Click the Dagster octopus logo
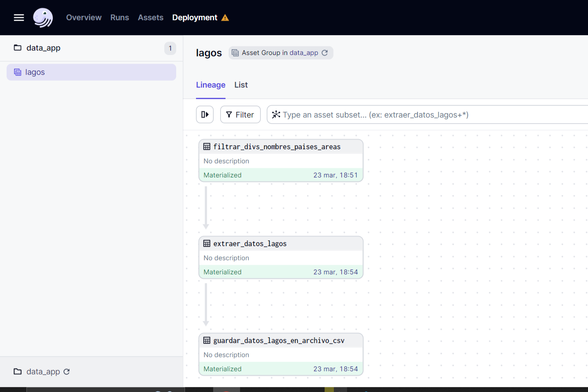588x392 pixels. click(x=43, y=18)
